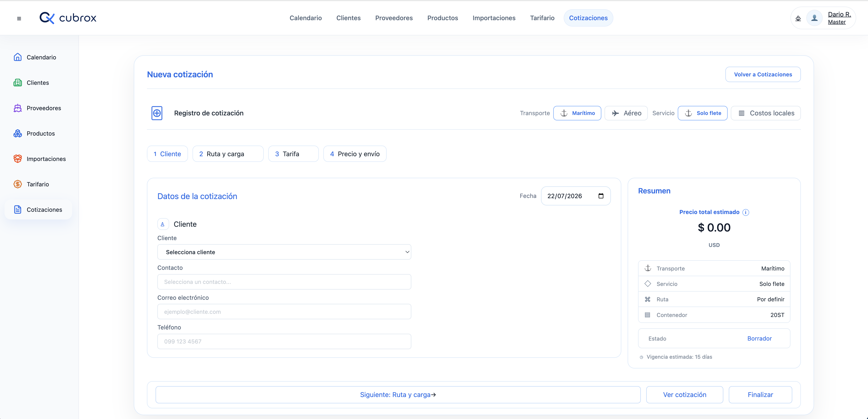The width and height of the screenshot is (868, 419).
Task: Click the Tarifario dollar icon in sidebar
Action: point(17,184)
